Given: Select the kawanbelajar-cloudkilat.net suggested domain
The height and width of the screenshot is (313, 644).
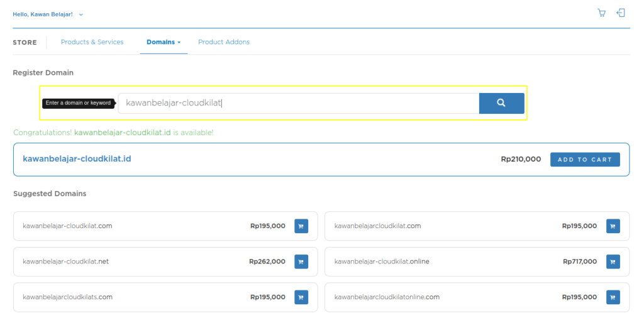Looking at the screenshot, I should click(x=65, y=261).
